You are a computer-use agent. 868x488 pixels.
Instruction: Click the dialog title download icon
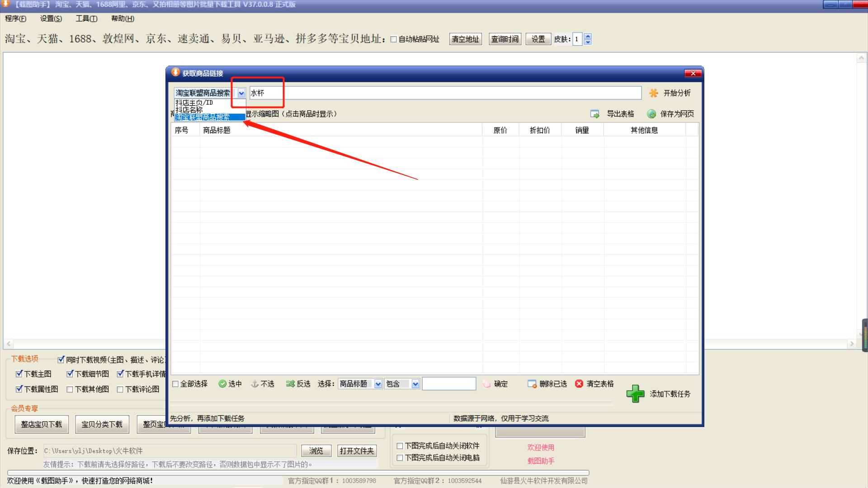[x=175, y=72]
